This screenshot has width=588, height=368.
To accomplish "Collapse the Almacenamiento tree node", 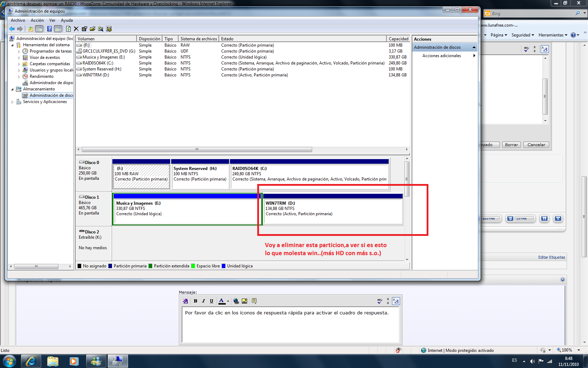I will coord(13,89).
